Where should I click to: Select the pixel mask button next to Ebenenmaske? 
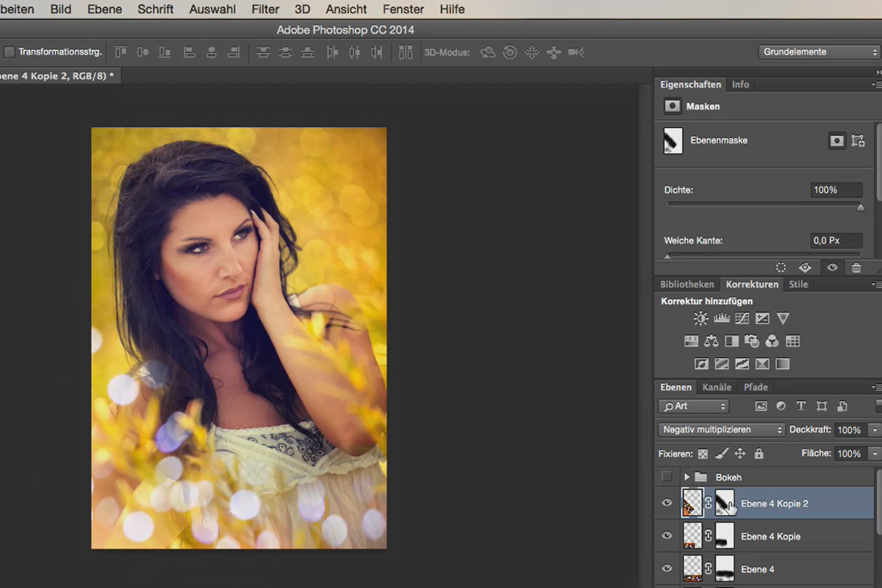pos(836,141)
